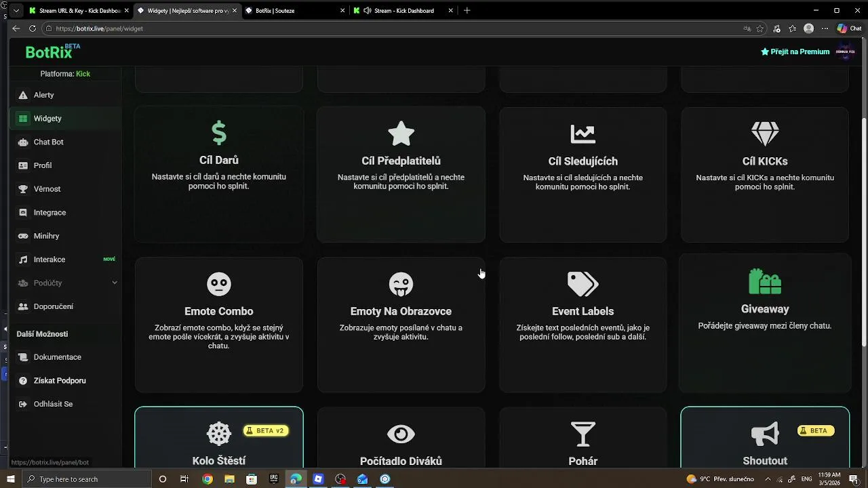Click the Giveaway card title
Image resolution: width=868 pixels, height=488 pixels.
765,309
